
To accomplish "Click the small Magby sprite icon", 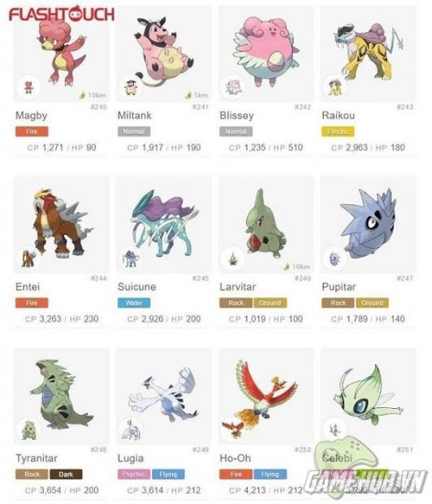I will [x=28, y=88].
